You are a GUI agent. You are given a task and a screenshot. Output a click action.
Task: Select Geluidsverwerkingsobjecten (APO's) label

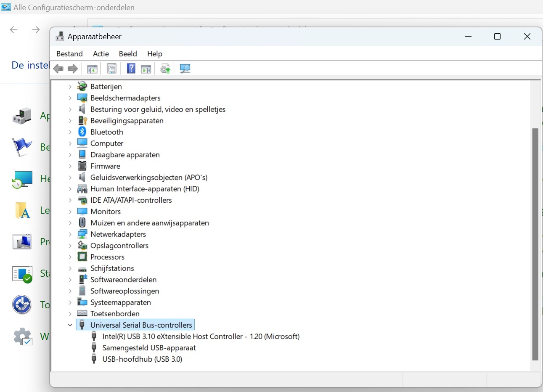click(149, 177)
